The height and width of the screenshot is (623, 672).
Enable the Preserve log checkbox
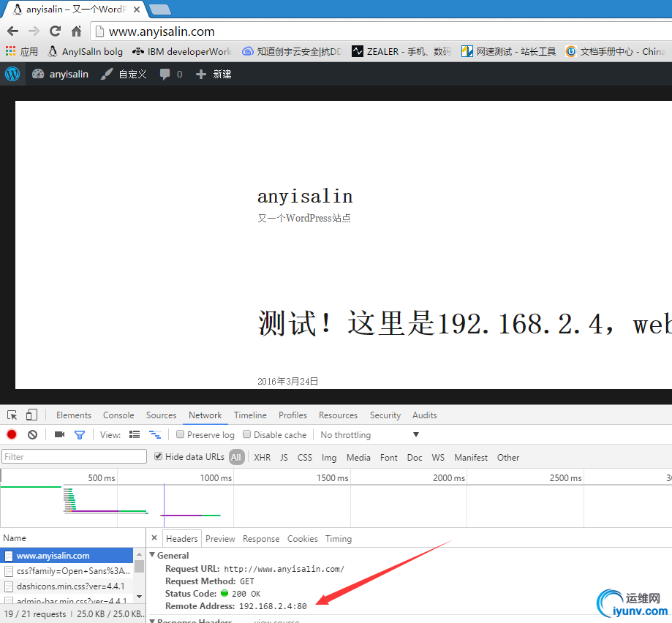pos(181,434)
